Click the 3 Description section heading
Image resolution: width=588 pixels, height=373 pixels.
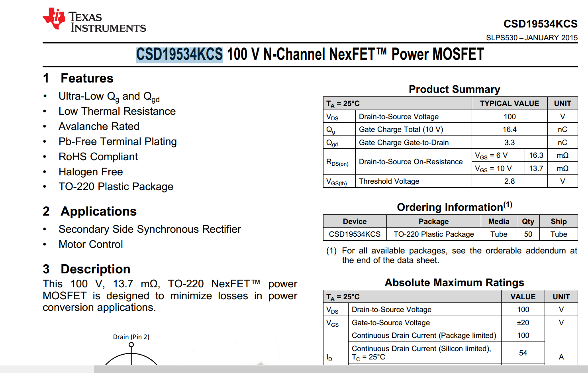coord(86,269)
